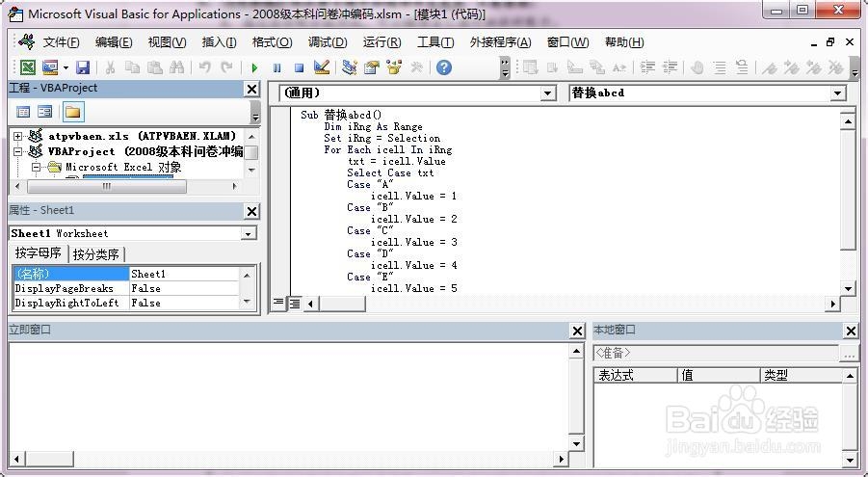Switch to the 按分类序 tab
The width and height of the screenshot is (868, 477).
click(95, 254)
